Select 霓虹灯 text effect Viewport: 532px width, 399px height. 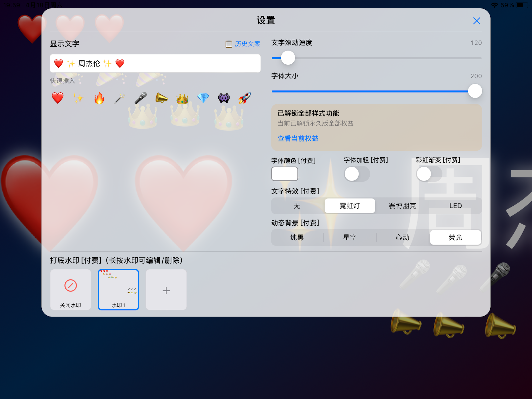[x=350, y=206]
